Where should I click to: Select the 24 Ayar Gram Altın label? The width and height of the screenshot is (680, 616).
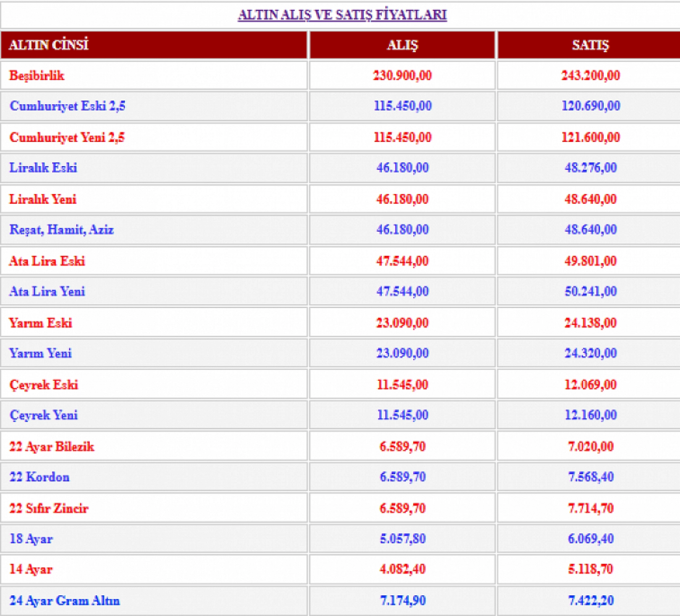pyautogui.click(x=65, y=601)
